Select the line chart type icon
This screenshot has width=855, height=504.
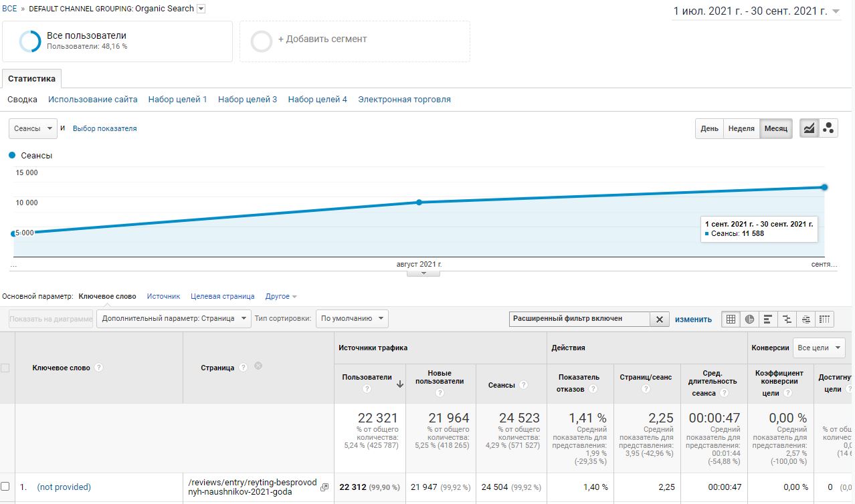tap(810, 128)
